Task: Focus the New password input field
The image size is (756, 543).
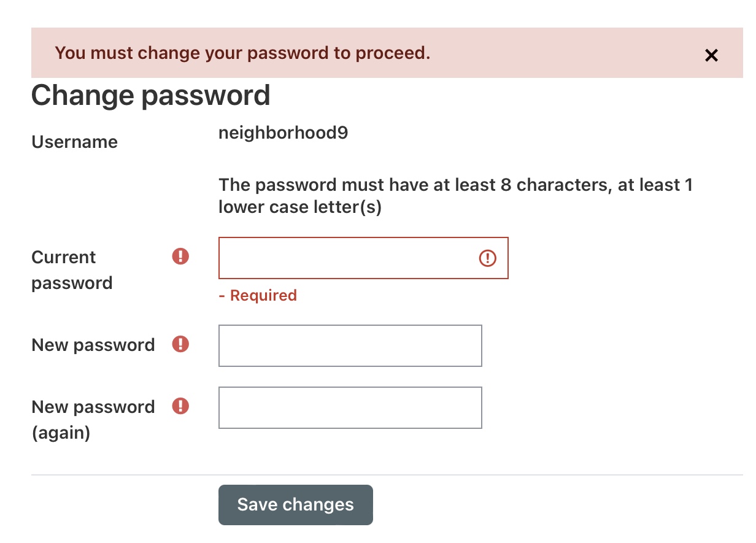Action: pos(350,346)
